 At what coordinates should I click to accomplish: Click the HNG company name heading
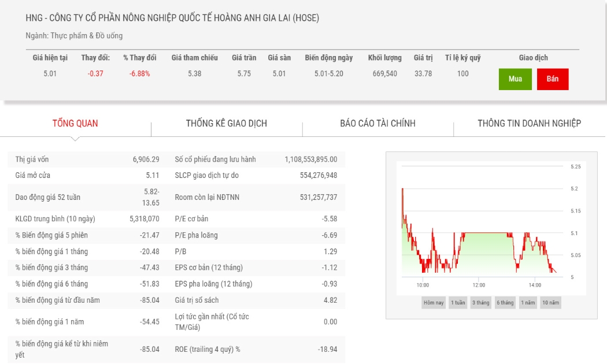[x=172, y=18]
